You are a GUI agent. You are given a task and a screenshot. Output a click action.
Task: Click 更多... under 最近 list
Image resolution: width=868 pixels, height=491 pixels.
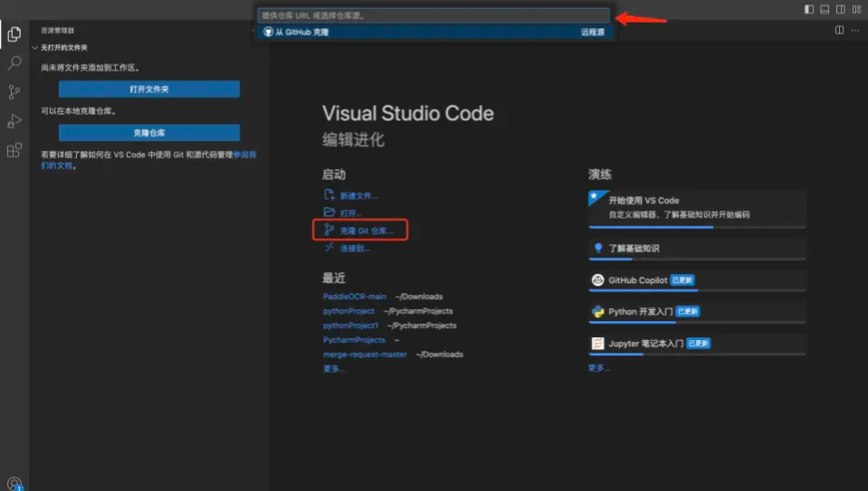tap(334, 369)
